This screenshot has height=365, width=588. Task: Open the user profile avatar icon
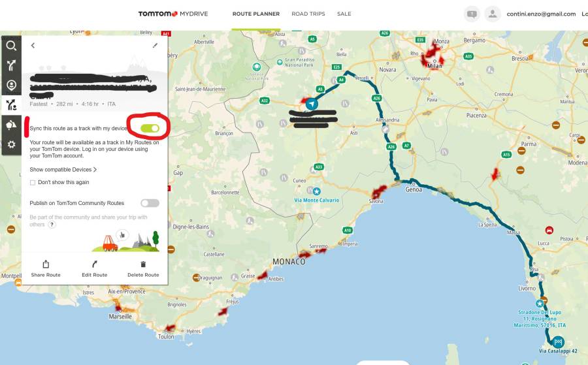point(493,14)
